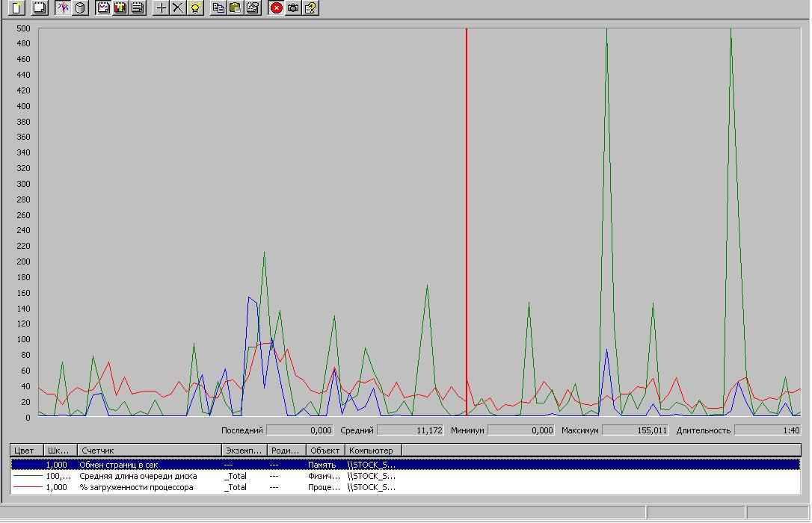Click the 'Компьютер' column header
This screenshot has width=812, height=523.
point(372,451)
